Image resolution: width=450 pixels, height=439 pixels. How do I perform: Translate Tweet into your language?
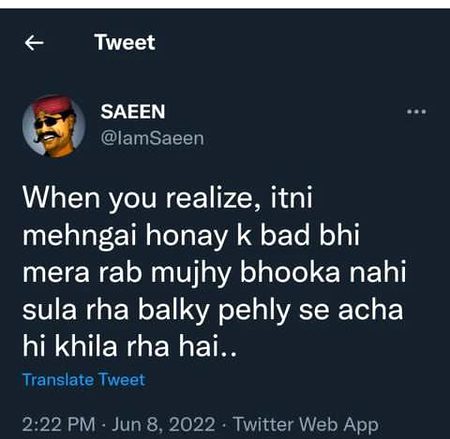[84, 380]
